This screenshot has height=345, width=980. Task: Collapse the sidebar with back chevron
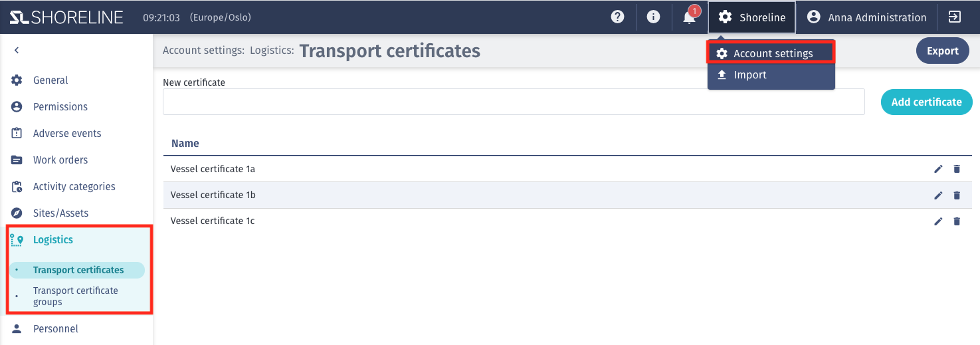coord(17,50)
